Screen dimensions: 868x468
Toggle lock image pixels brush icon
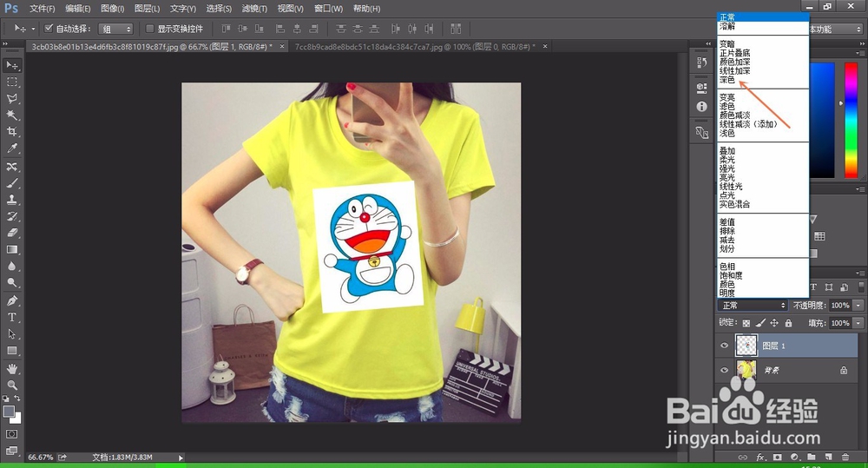click(x=760, y=323)
